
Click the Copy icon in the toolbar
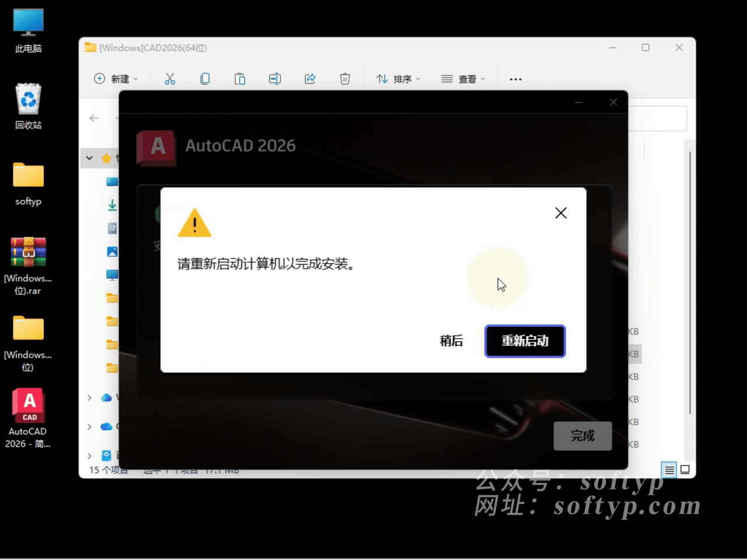pos(205,78)
